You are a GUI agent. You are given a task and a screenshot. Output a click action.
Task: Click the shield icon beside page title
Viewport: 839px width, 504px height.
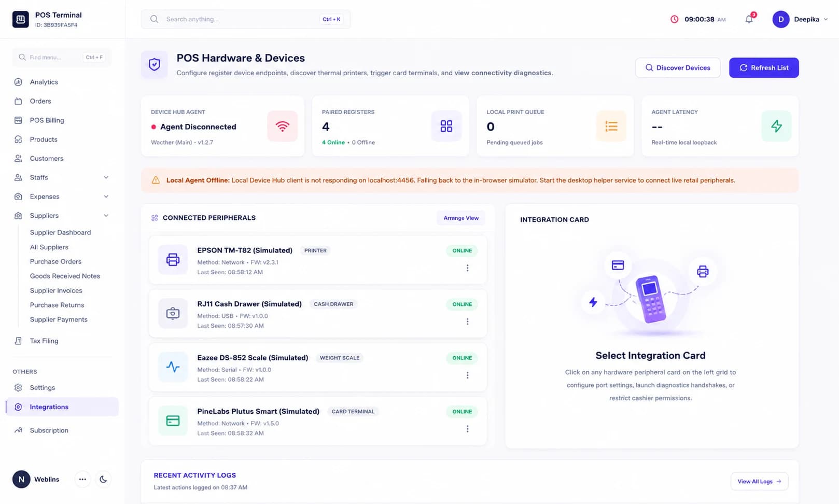tap(155, 64)
